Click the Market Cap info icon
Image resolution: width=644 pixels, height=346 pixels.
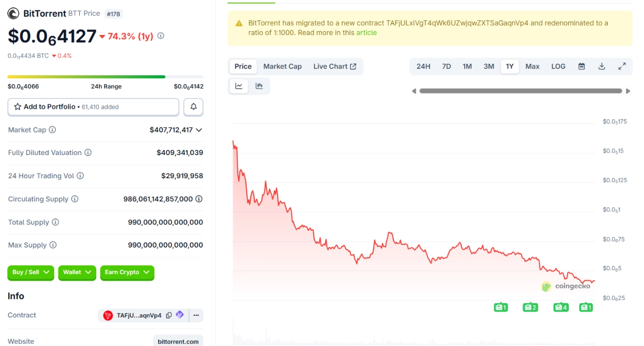pyautogui.click(x=52, y=130)
